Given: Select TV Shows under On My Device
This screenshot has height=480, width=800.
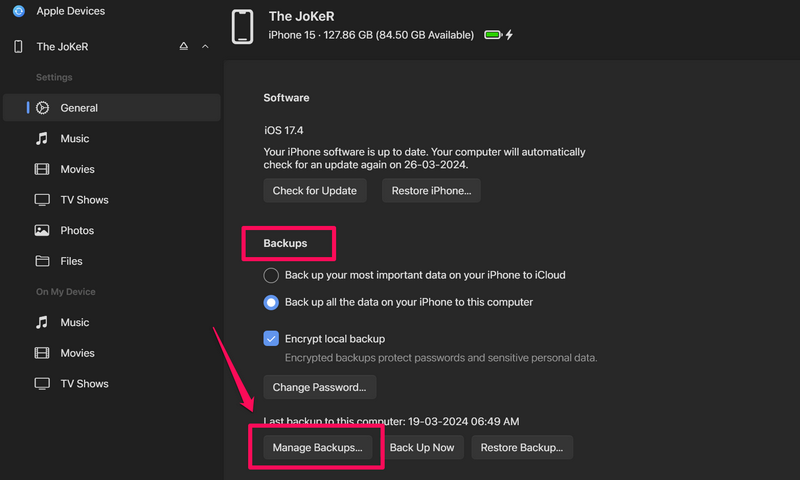Looking at the screenshot, I should click(84, 384).
